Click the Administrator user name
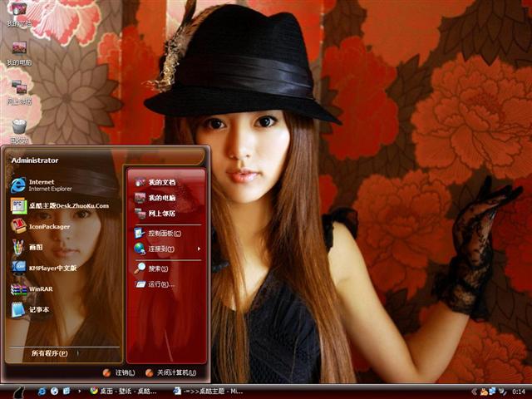 pyautogui.click(x=35, y=160)
